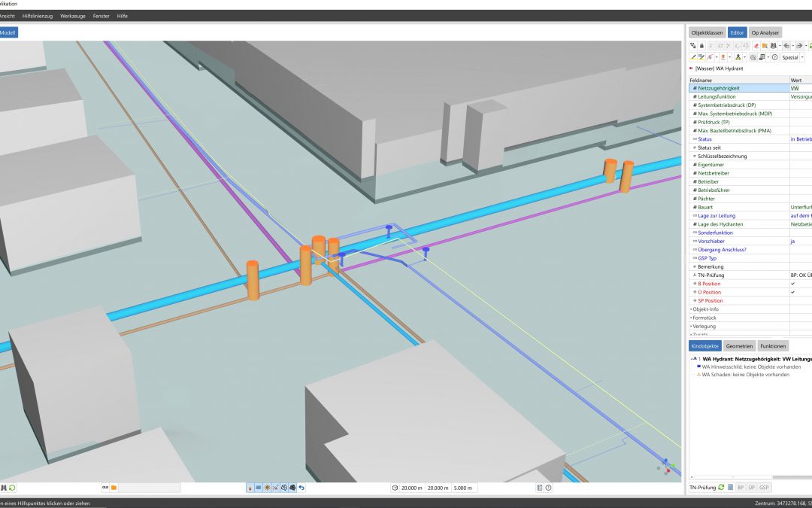Click the help question icon in bottom bar

coord(548,487)
